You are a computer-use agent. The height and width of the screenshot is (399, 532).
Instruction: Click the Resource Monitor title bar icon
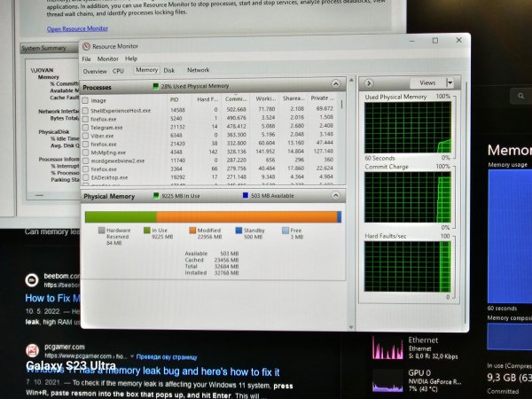point(86,46)
